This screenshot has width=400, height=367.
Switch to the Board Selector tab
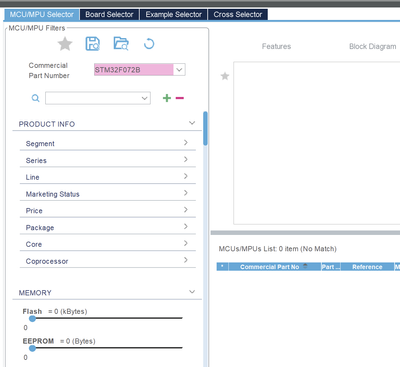109,15
